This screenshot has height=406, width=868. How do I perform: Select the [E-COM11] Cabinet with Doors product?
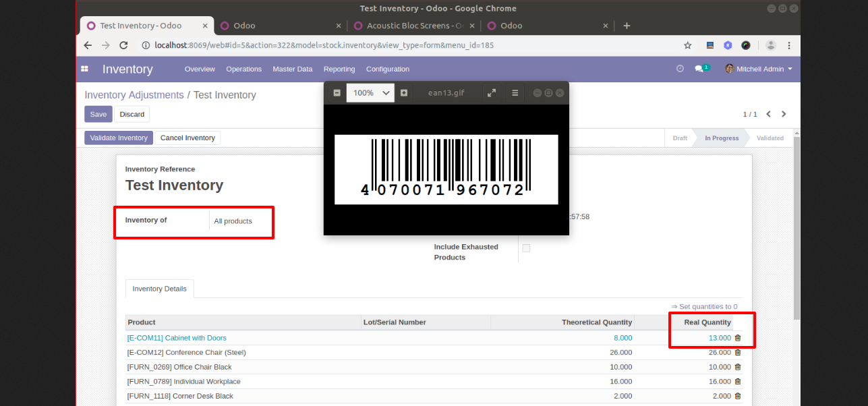tap(177, 338)
